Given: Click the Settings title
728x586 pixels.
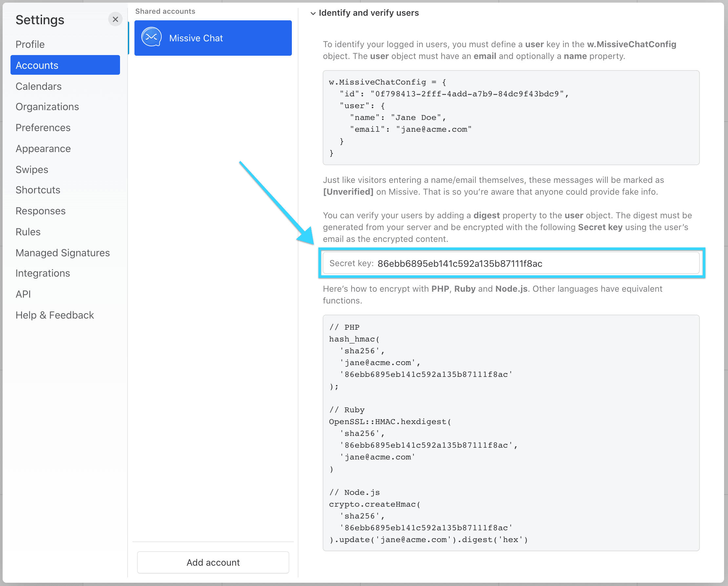Looking at the screenshot, I should coord(40,20).
